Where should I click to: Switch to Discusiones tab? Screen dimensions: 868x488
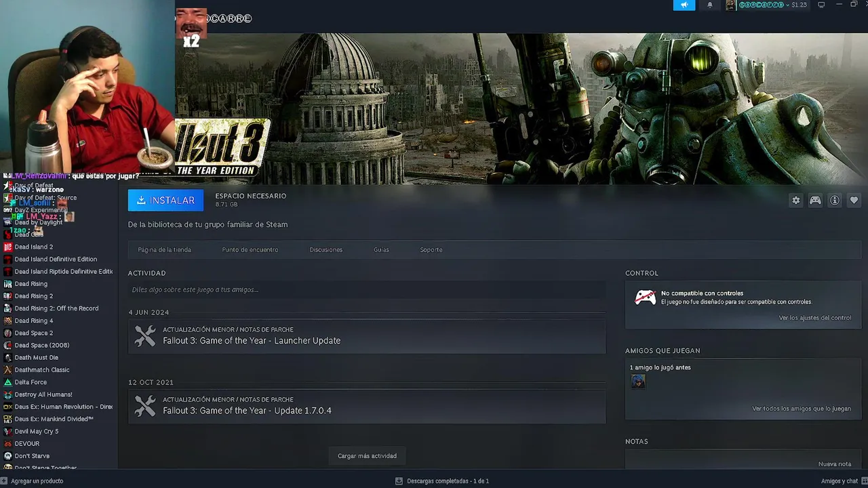[326, 249]
